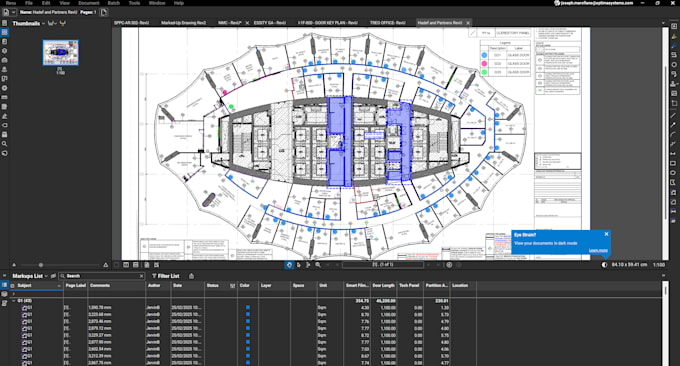Select the stamp tool in right toolbar
Image resolution: width=680 pixels, height=366 pixels.
pyautogui.click(x=674, y=83)
